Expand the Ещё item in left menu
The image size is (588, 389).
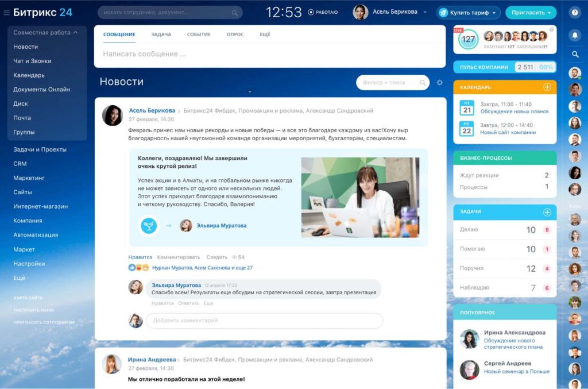(x=21, y=278)
